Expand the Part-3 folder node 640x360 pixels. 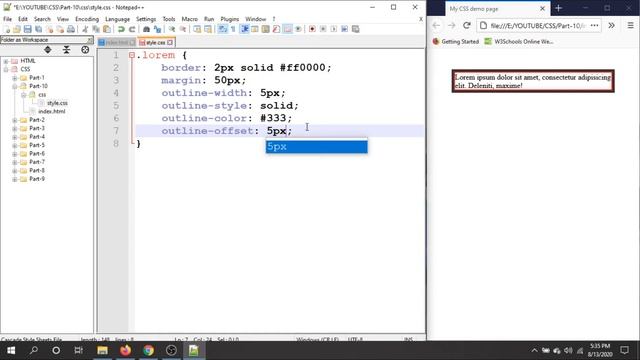point(15,129)
